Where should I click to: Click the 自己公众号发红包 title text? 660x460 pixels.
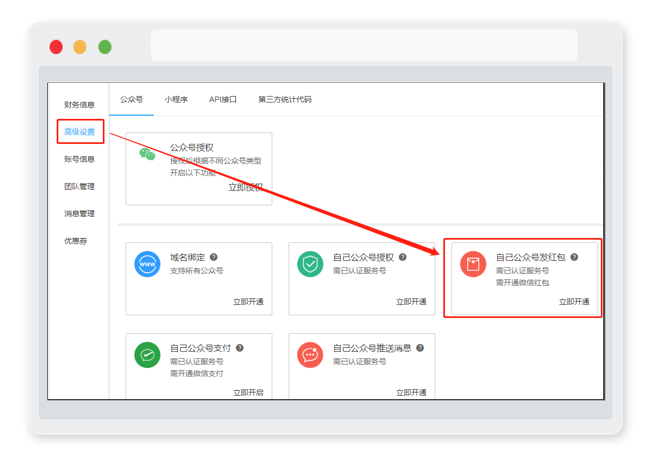[531, 257]
